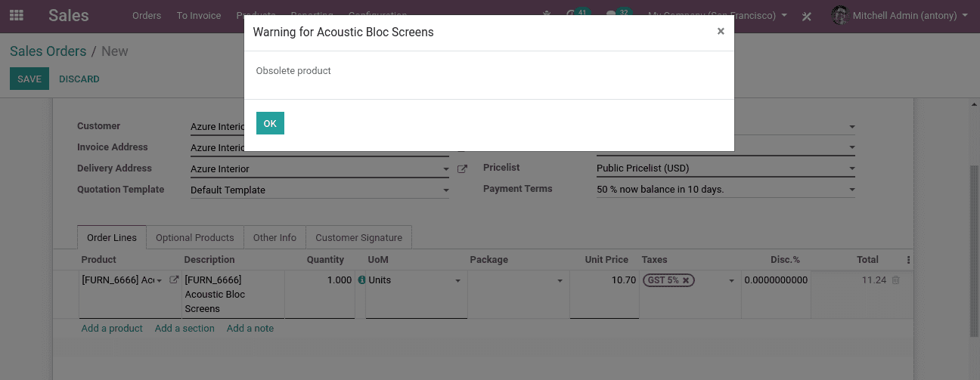
Task: Click the SAVE button
Action: coord(29,79)
